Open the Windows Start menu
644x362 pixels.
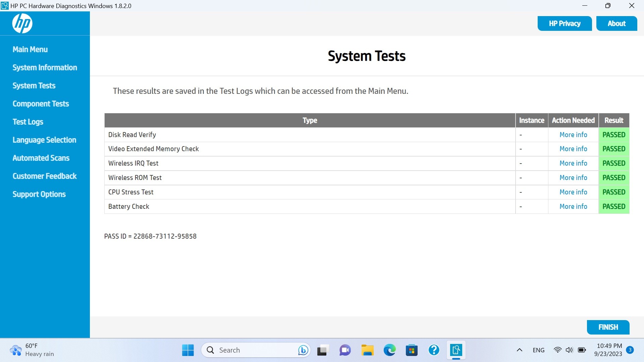[188, 350]
